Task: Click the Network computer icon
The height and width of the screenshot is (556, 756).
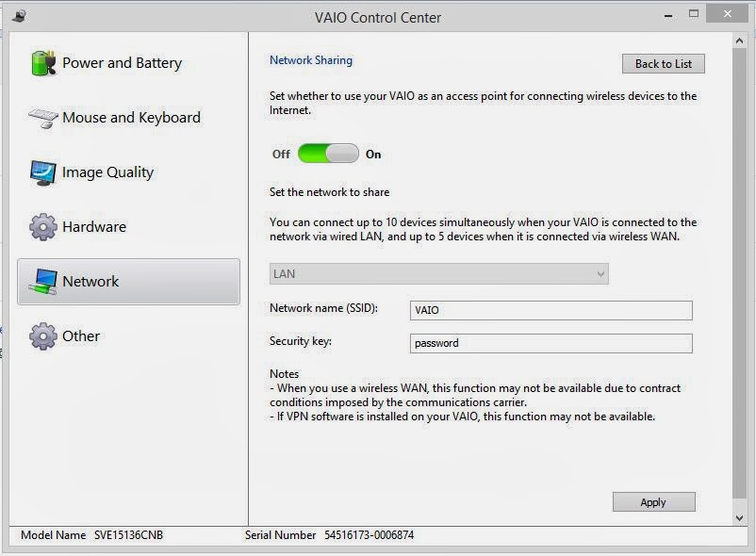Action: pyautogui.click(x=43, y=282)
